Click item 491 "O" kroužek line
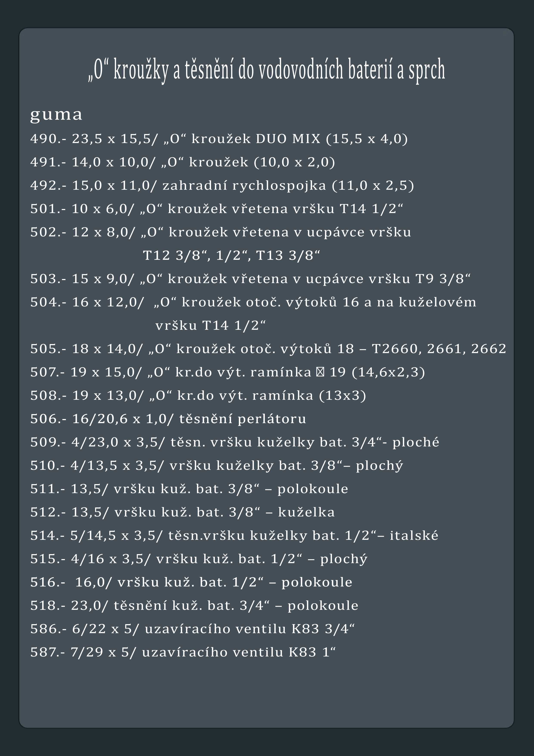 [183, 162]
